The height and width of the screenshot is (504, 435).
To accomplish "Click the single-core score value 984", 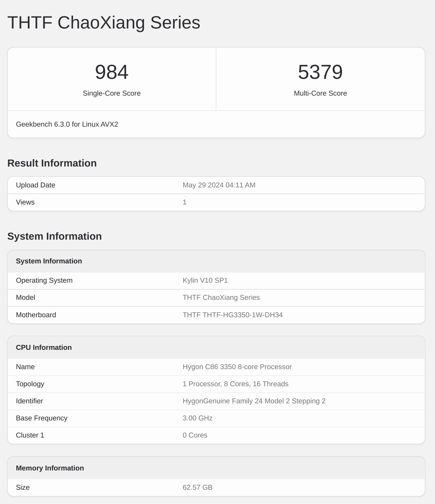I will click(x=111, y=72).
